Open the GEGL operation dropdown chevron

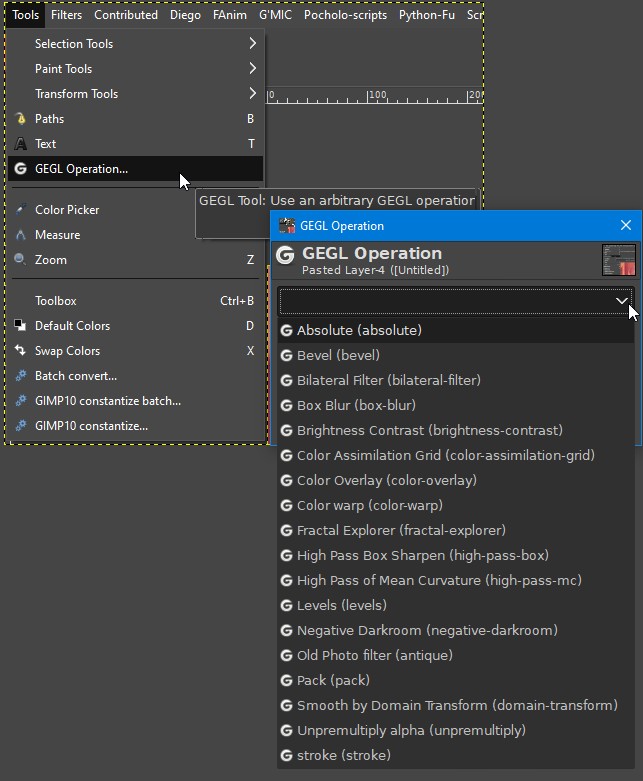621,301
